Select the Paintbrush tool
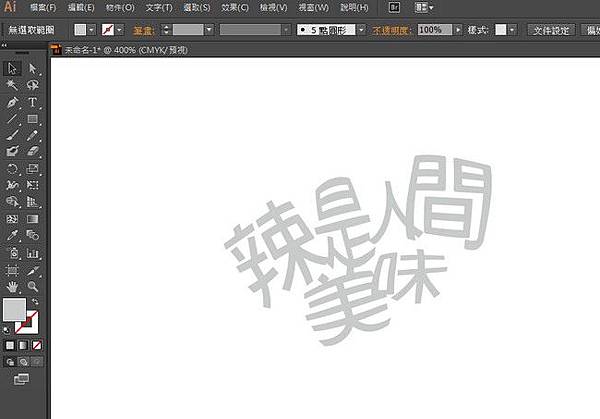Viewport: 600px width, 419px height. 12,135
